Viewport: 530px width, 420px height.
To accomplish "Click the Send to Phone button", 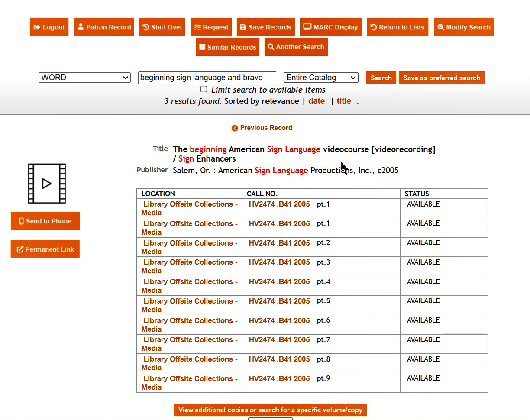I will pos(45,221).
